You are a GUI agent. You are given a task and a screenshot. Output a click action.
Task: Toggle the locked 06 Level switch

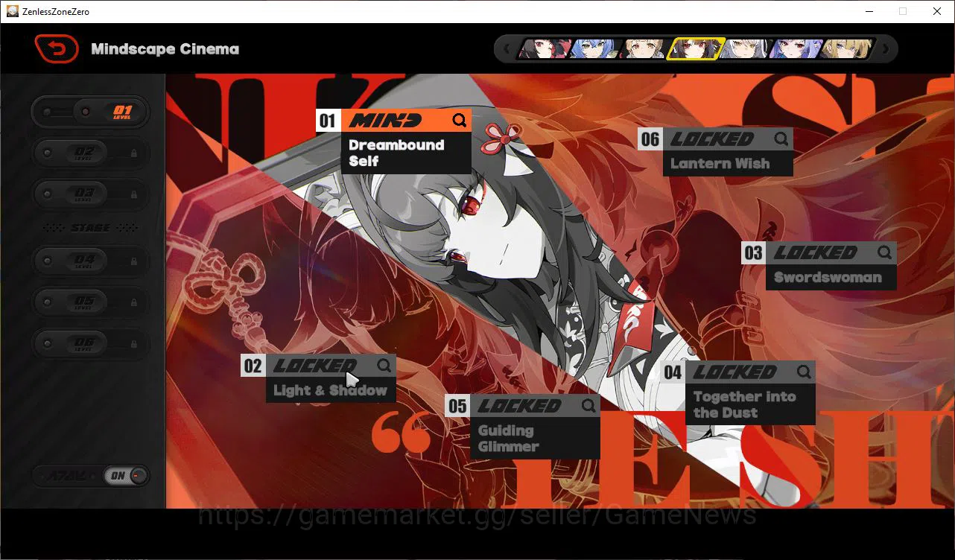90,343
